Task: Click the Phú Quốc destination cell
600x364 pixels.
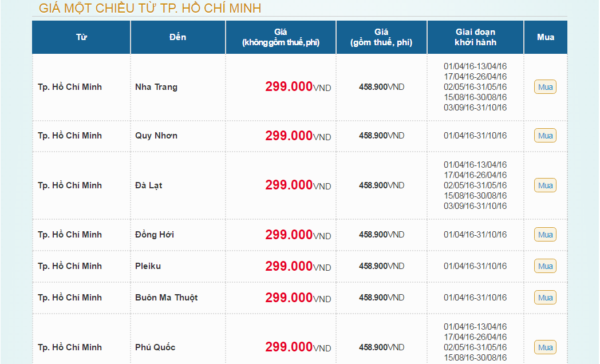Action: pyautogui.click(x=155, y=347)
